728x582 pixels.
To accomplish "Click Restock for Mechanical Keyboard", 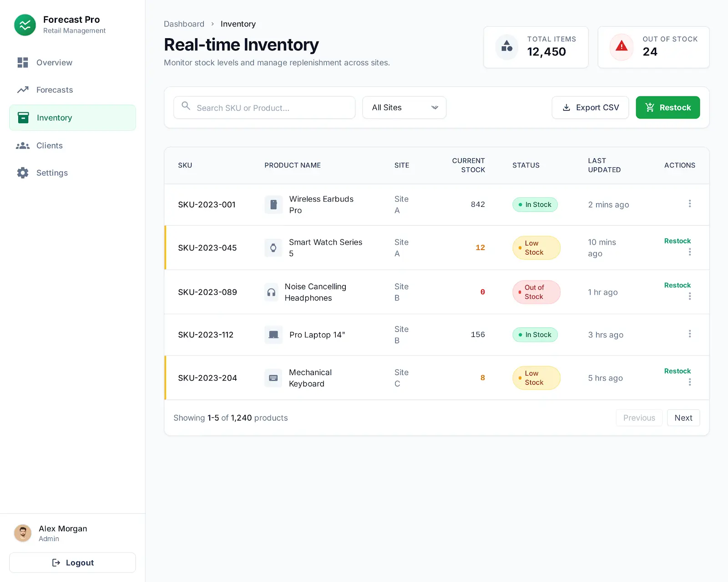I will (677, 371).
